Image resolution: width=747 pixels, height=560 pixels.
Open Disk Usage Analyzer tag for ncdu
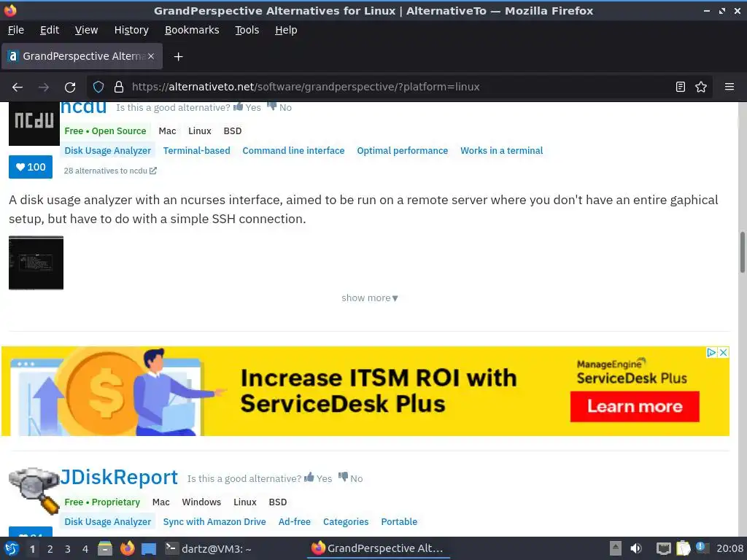coord(108,150)
